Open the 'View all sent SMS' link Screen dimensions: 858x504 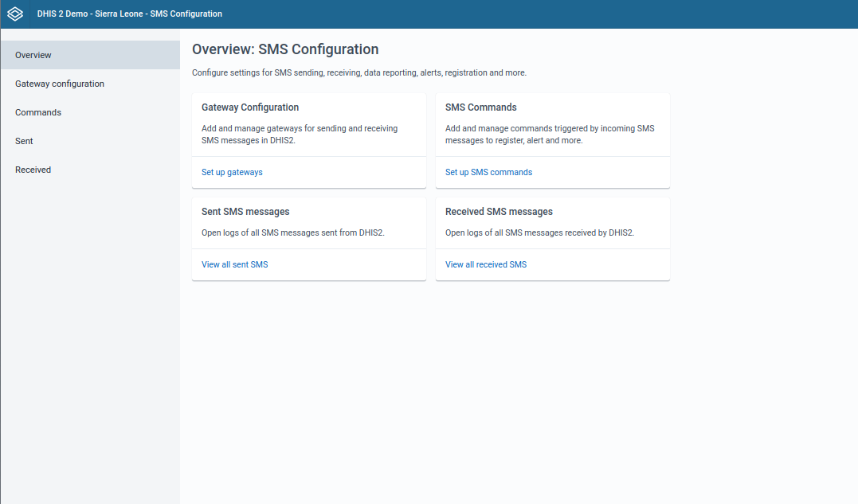pyautogui.click(x=234, y=264)
